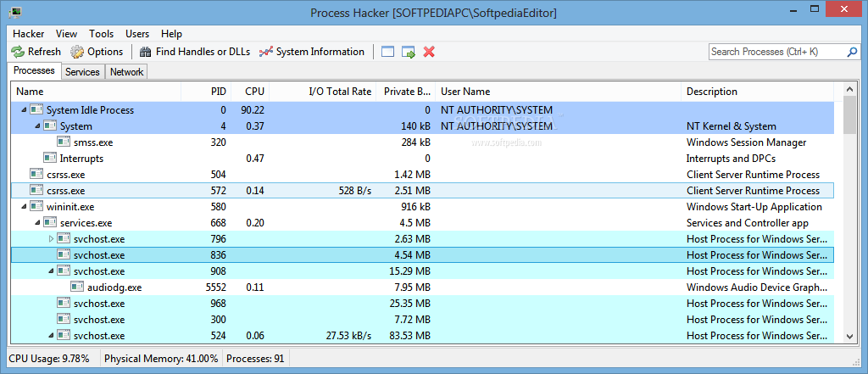Click Processes: 91 in the status bar

pyautogui.click(x=255, y=359)
